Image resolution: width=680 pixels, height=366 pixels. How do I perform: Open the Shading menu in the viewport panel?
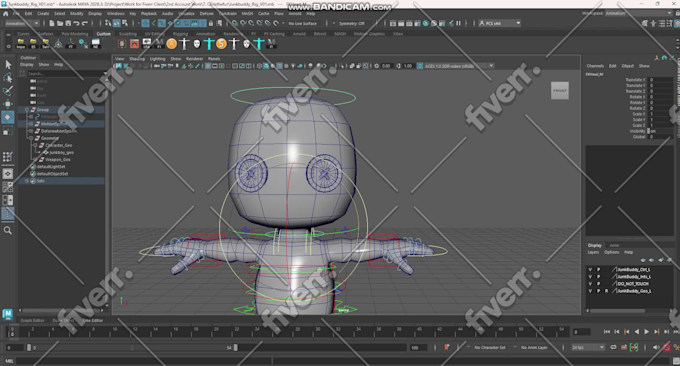[x=137, y=59]
